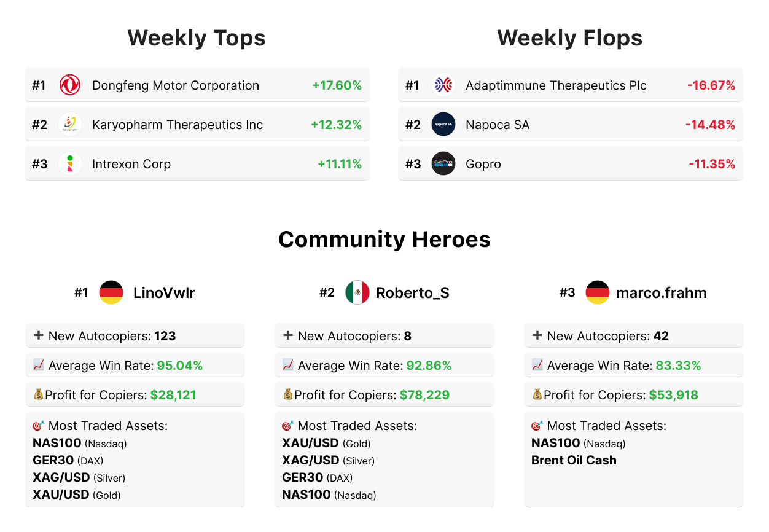Select the Gopro logo icon
This screenshot has height=532, width=769.
(443, 163)
